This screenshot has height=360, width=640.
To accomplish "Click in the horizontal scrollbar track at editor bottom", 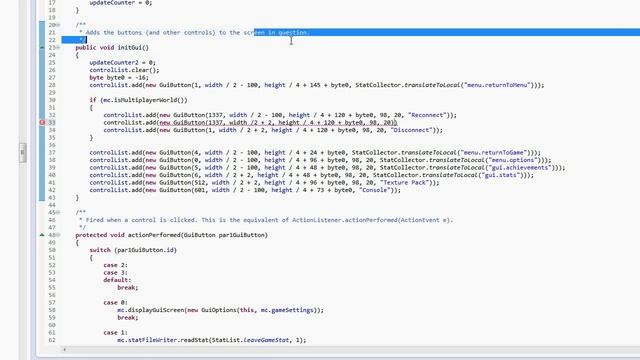I will pyautogui.click(x=351, y=349).
